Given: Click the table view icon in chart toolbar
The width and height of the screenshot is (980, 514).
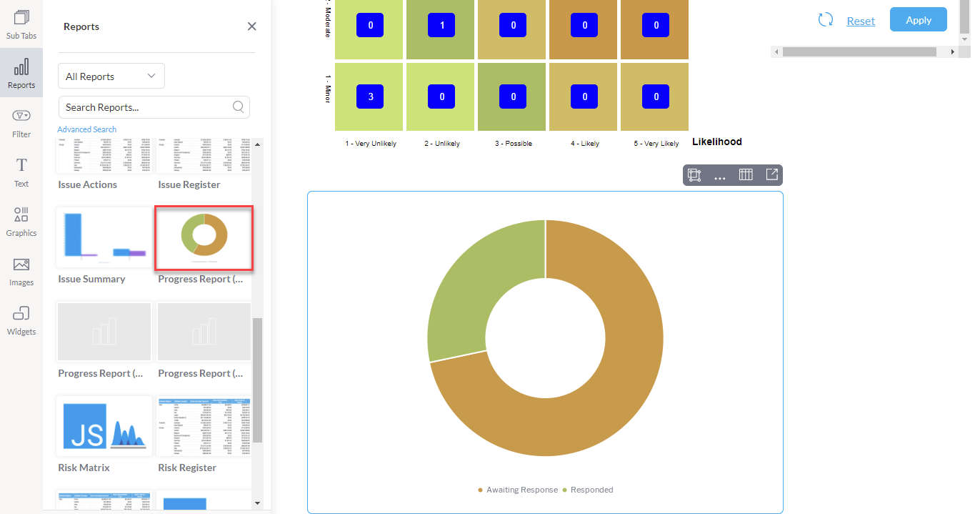Looking at the screenshot, I should coord(746,174).
